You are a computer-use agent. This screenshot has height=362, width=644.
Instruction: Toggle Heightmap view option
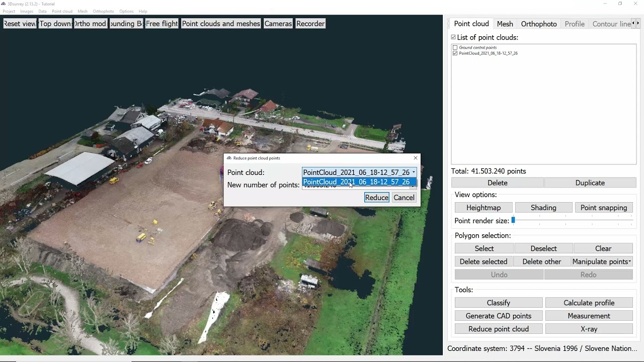click(484, 208)
